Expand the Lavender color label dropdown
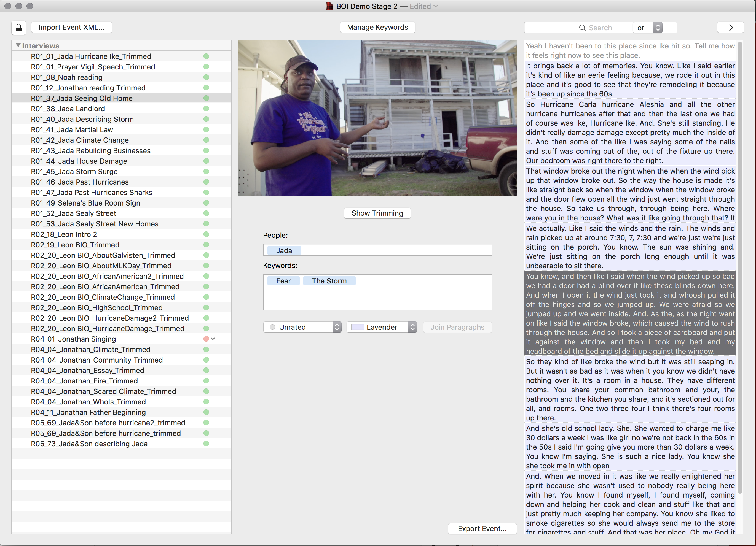 tap(413, 327)
